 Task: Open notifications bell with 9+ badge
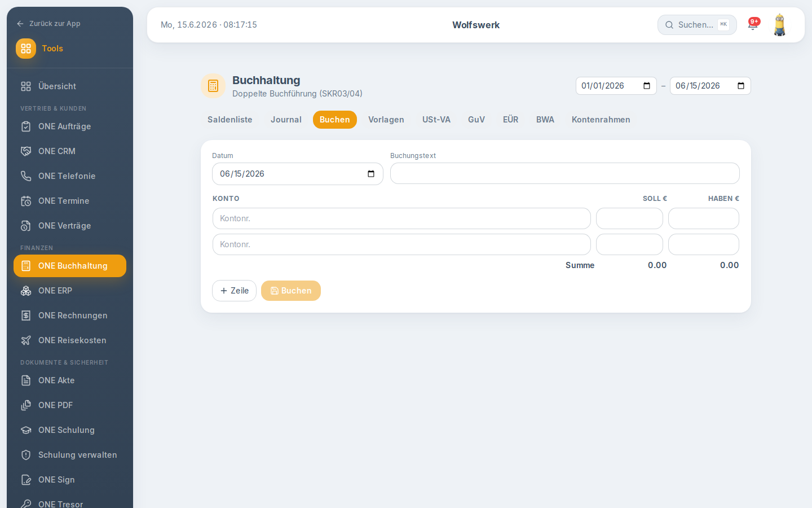[753, 25]
